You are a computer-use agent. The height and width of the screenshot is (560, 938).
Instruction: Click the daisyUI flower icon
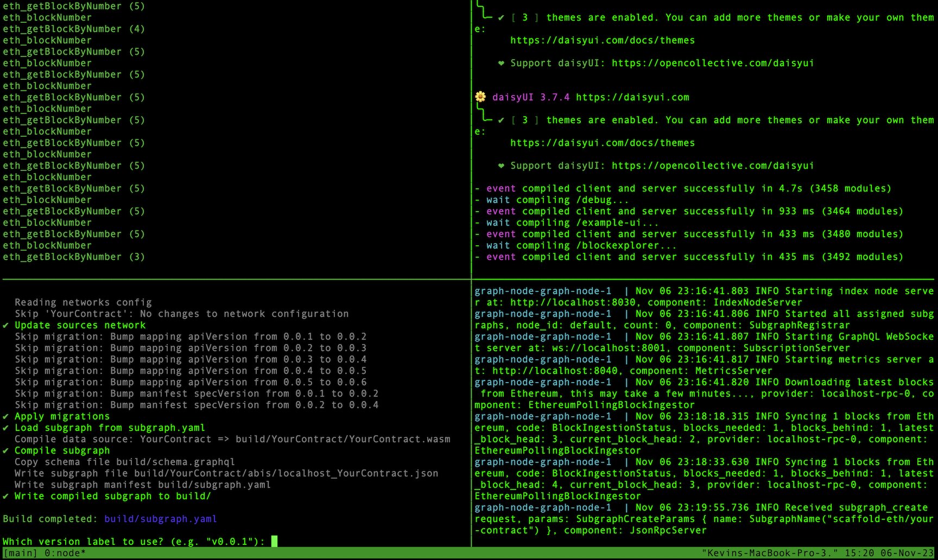[480, 97]
